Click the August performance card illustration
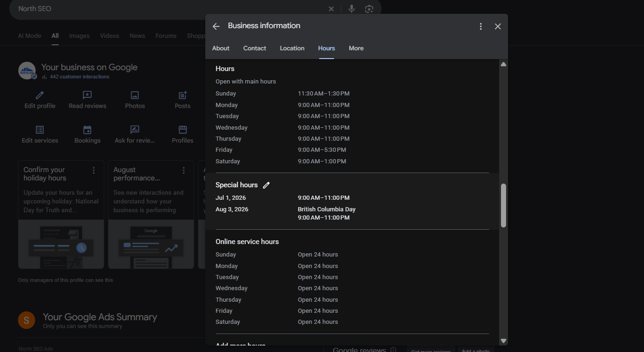The image size is (644, 352). coord(151,244)
